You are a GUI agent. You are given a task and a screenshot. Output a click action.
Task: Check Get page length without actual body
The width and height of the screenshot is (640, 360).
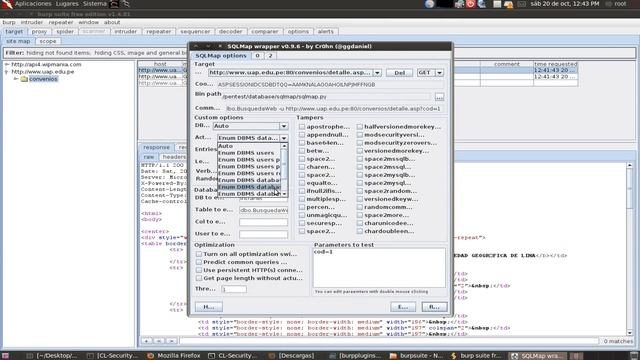(x=199, y=278)
